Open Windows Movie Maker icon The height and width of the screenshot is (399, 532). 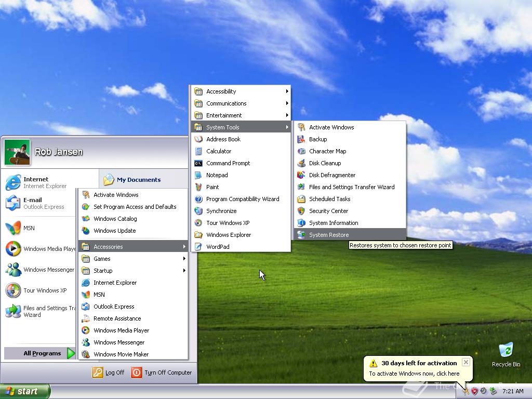(x=86, y=354)
